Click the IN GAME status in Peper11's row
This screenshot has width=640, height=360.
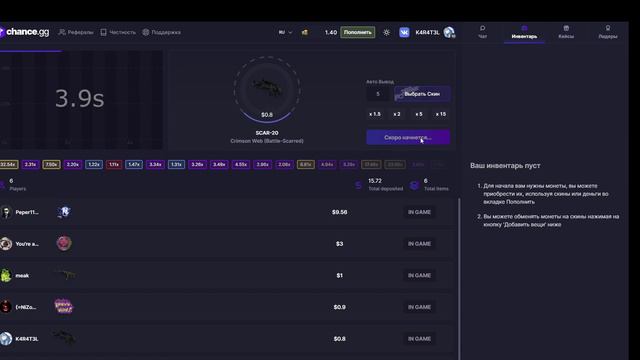[x=419, y=212]
